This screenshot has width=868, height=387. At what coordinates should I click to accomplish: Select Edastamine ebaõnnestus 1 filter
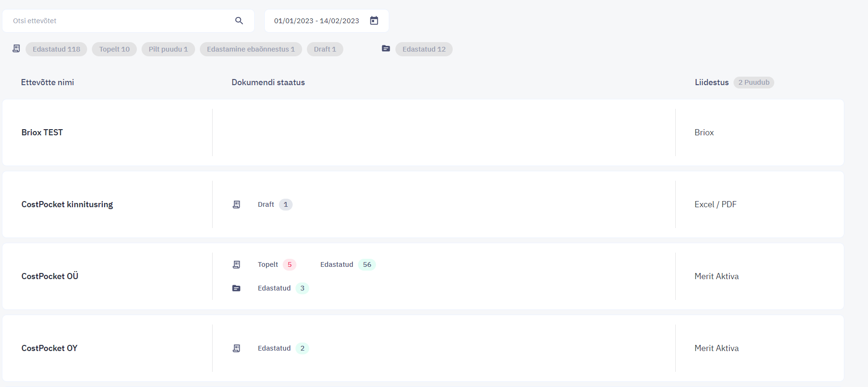pos(251,49)
